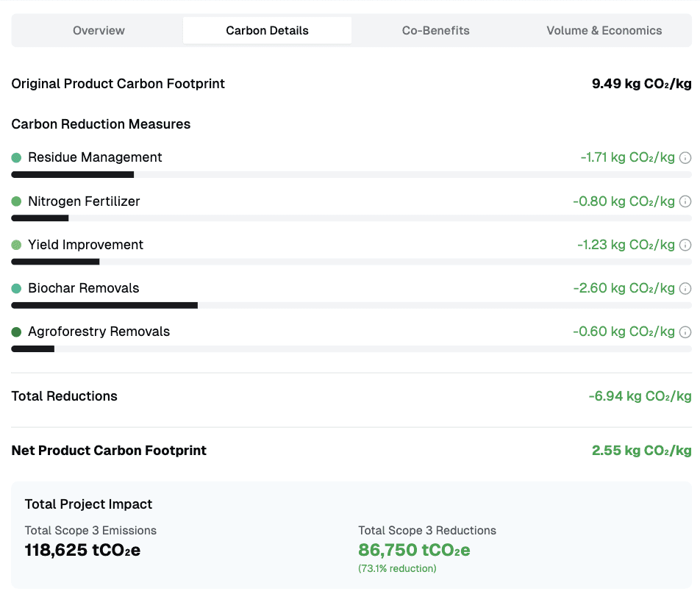Open the Co-Benefits tab
The image size is (700, 594).
pyautogui.click(x=436, y=30)
